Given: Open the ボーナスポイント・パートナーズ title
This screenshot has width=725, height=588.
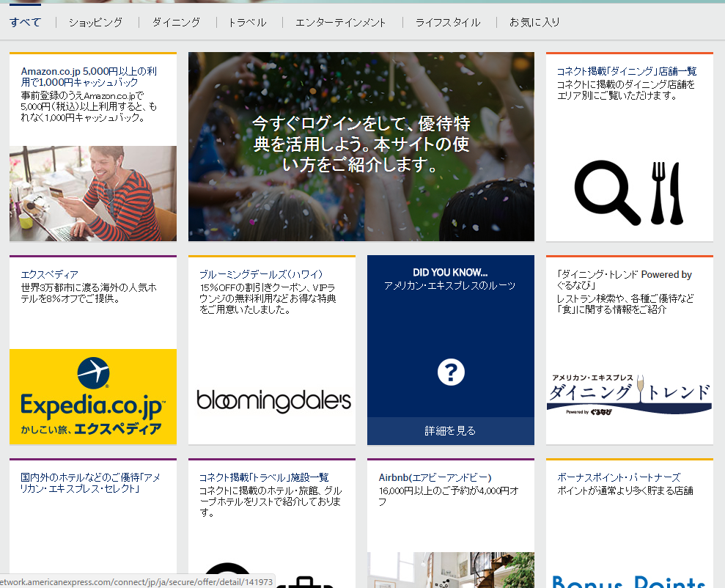Looking at the screenshot, I should coord(619,477).
